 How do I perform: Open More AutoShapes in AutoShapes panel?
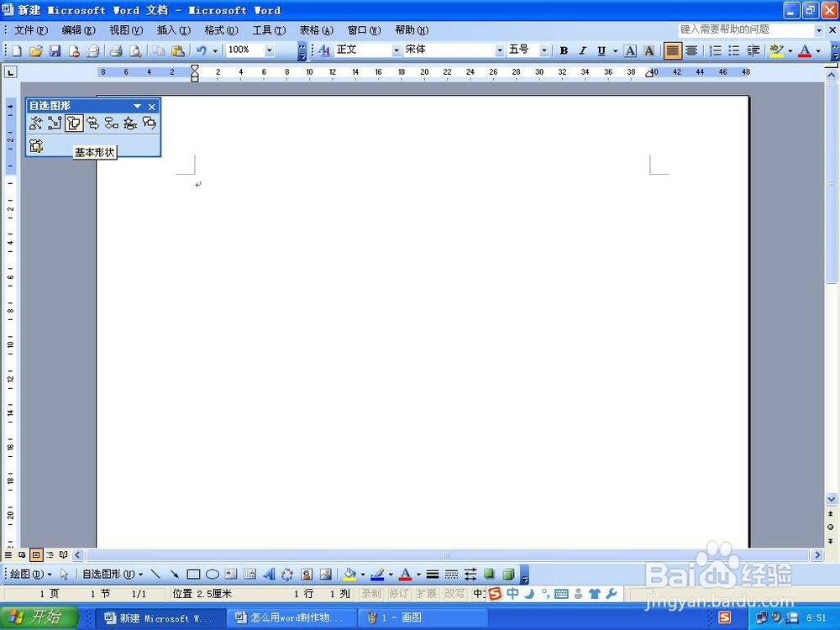point(36,145)
